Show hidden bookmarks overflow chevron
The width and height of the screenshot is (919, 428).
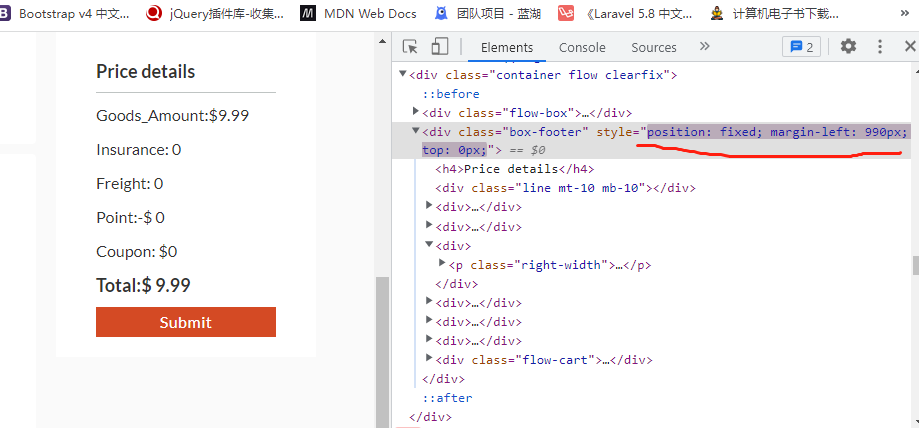pos(906,13)
